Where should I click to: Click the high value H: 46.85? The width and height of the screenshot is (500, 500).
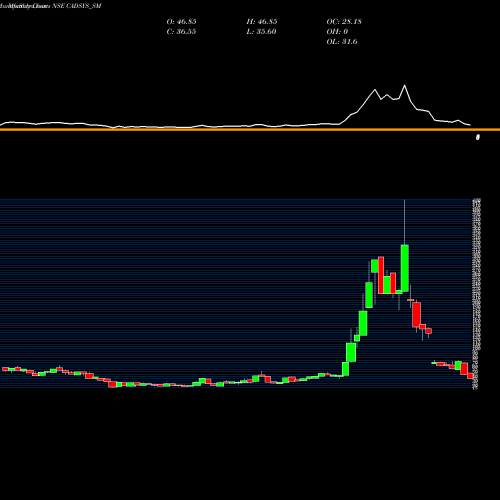(x=262, y=22)
